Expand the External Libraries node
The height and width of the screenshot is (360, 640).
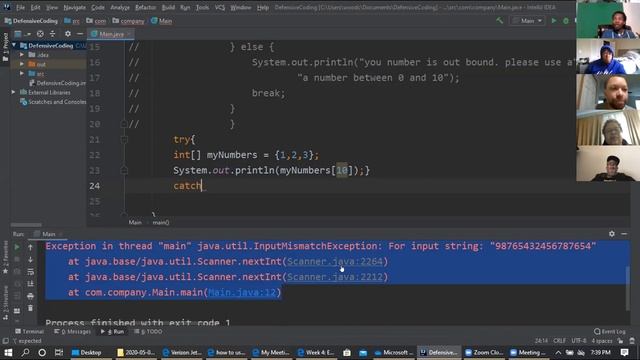14,92
